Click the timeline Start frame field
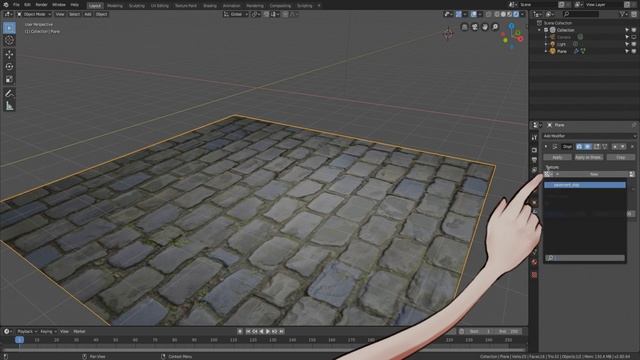The width and height of the screenshot is (640, 360). click(480, 331)
